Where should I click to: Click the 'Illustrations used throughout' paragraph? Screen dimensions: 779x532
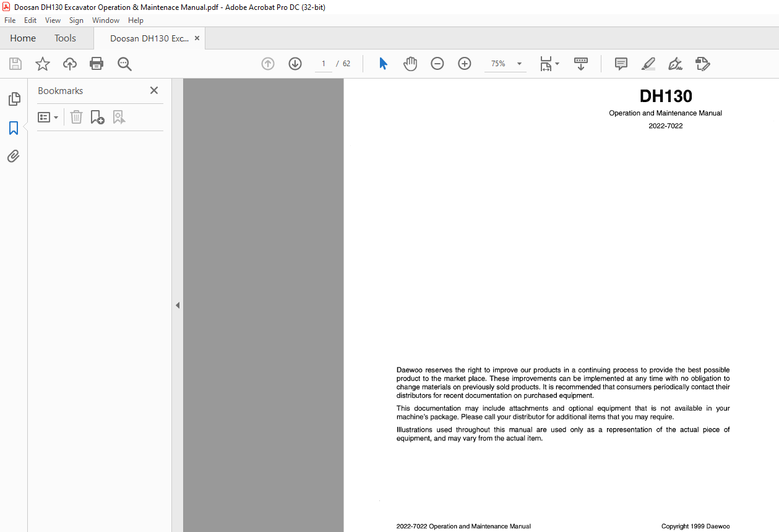point(563,434)
